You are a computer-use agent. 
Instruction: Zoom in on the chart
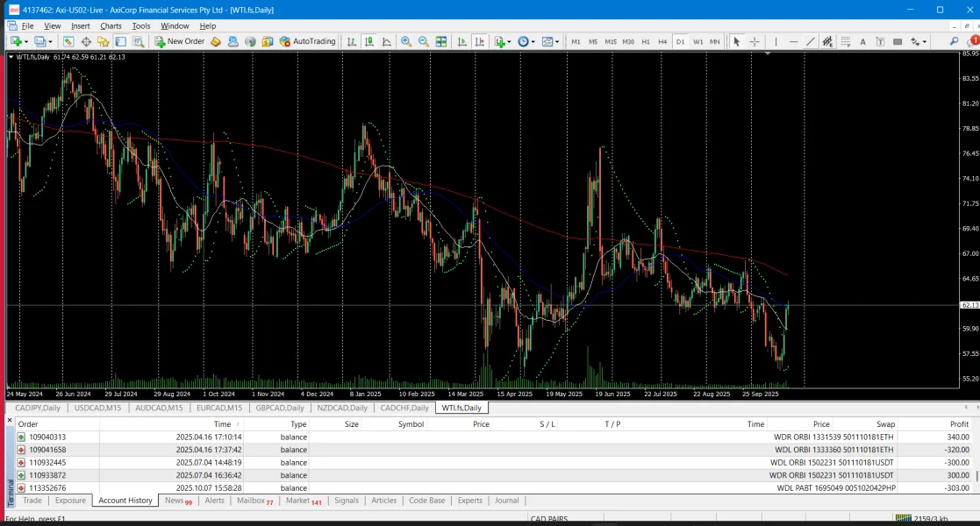pos(406,41)
